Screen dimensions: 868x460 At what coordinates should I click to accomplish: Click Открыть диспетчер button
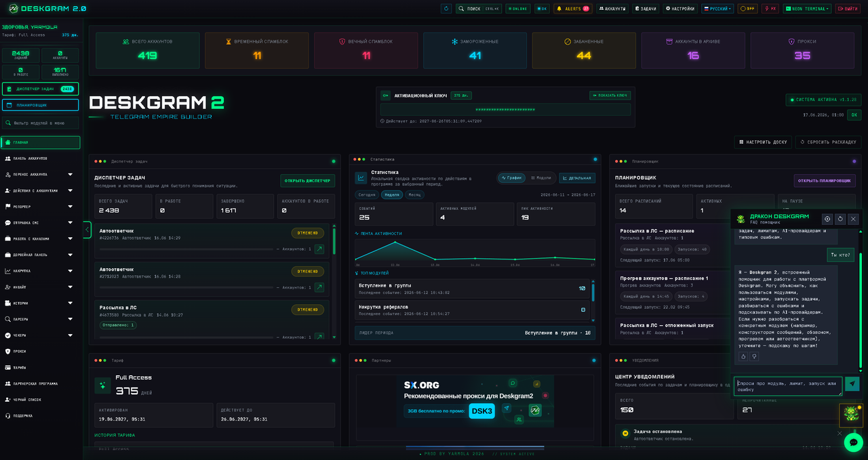(308, 181)
